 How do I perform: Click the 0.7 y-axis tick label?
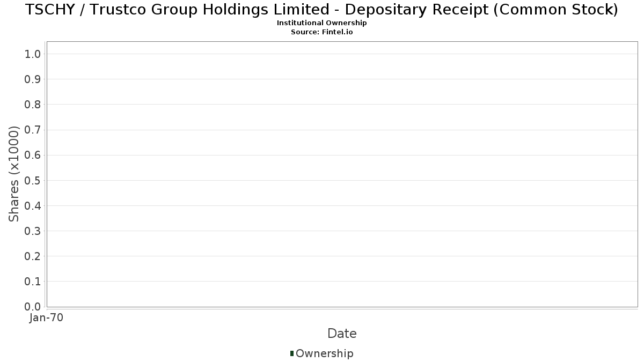(x=33, y=130)
